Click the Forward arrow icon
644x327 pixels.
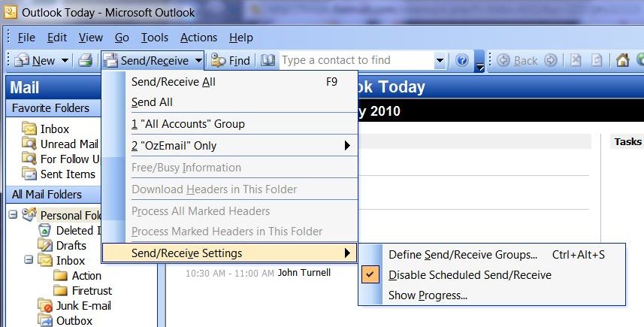551,61
